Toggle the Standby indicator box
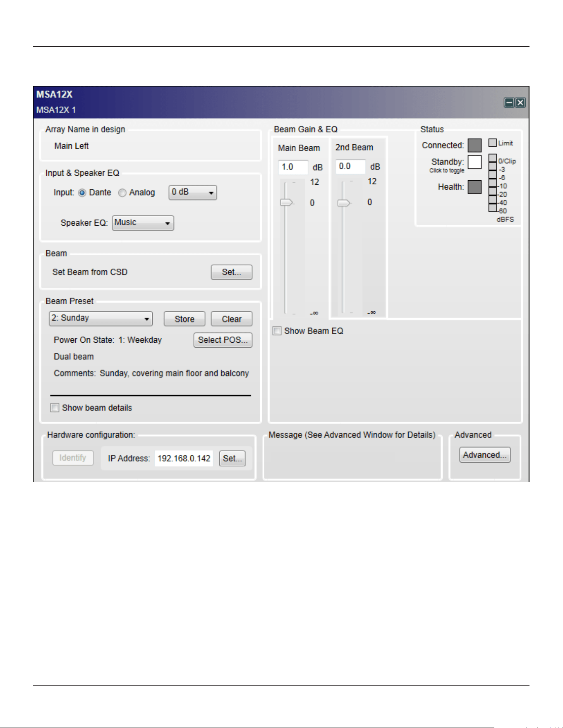This screenshot has height=728, width=563. pos(474,162)
